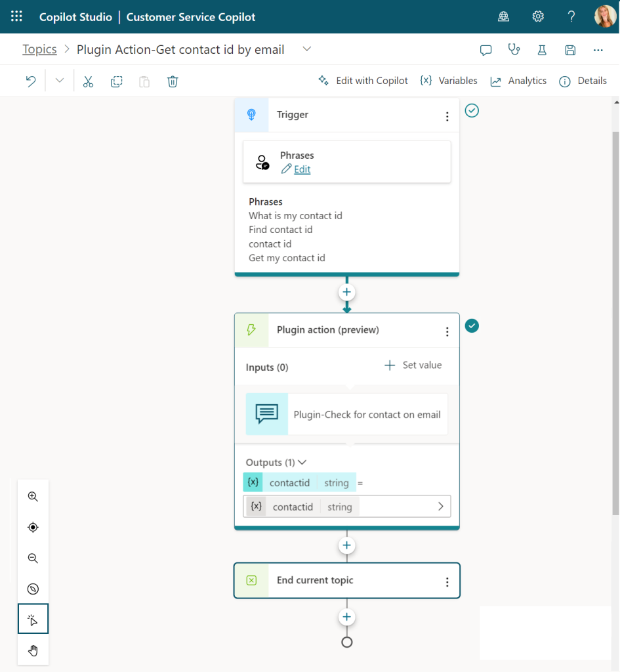Image resolution: width=620 pixels, height=672 pixels.
Task: Open the topic name chevron dropdown
Action: 306,49
